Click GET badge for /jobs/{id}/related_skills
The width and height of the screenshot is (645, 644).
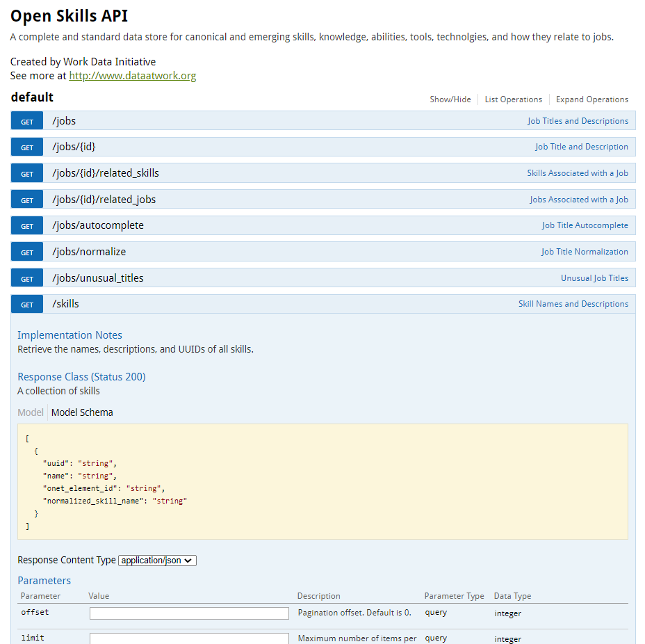(26, 173)
